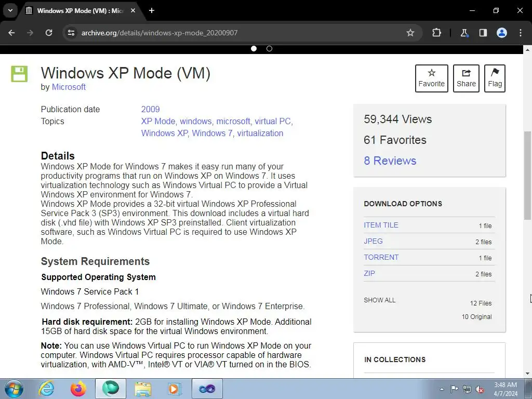The width and height of the screenshot is (532, 399).
Task: Open the virtual PC topic link
Action: [x=273, y=121]
